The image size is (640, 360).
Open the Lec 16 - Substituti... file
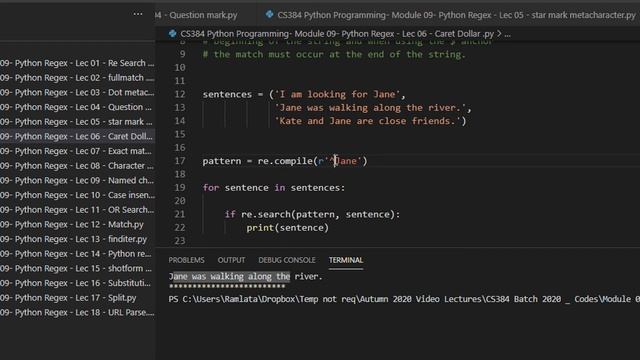tap(77, 284)
